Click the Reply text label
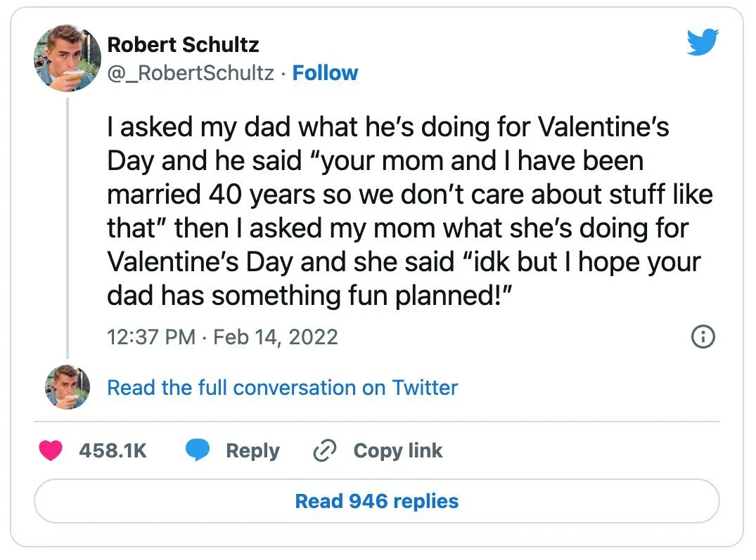 (x=252, y=450)
